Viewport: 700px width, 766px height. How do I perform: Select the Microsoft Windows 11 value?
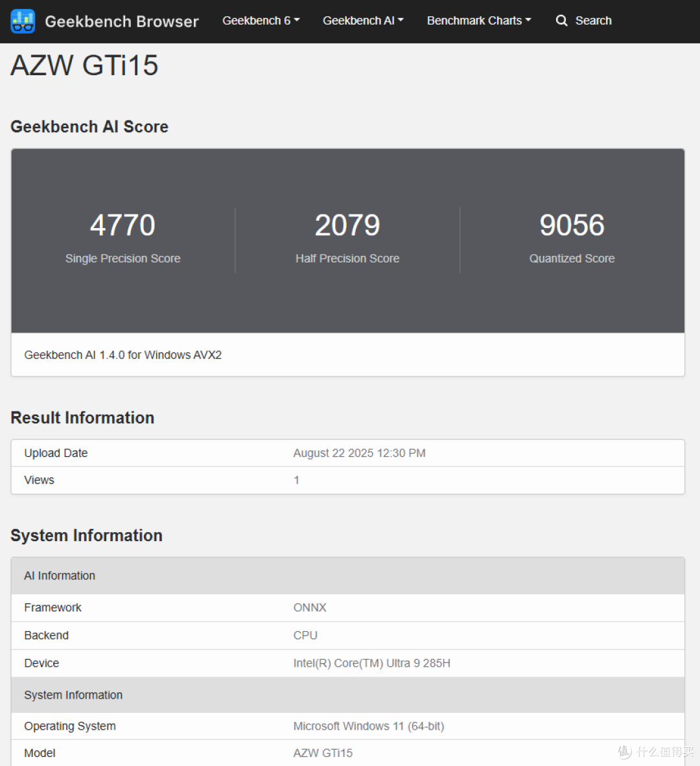369,726
